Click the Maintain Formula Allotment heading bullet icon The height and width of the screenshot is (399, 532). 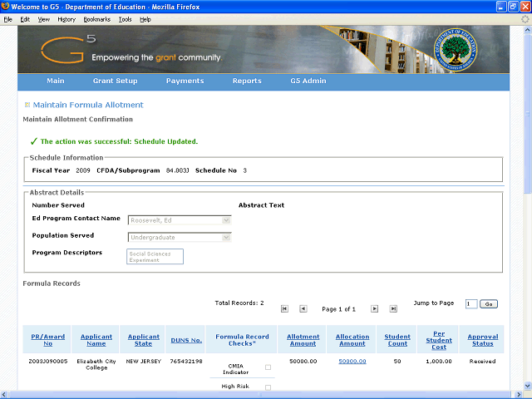[27, 105]
